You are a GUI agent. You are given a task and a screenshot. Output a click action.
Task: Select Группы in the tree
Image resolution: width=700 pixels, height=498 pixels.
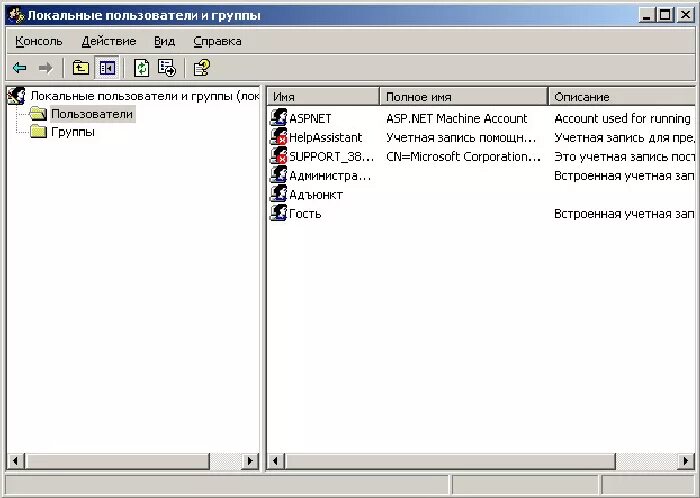click(x=73, y=132)
